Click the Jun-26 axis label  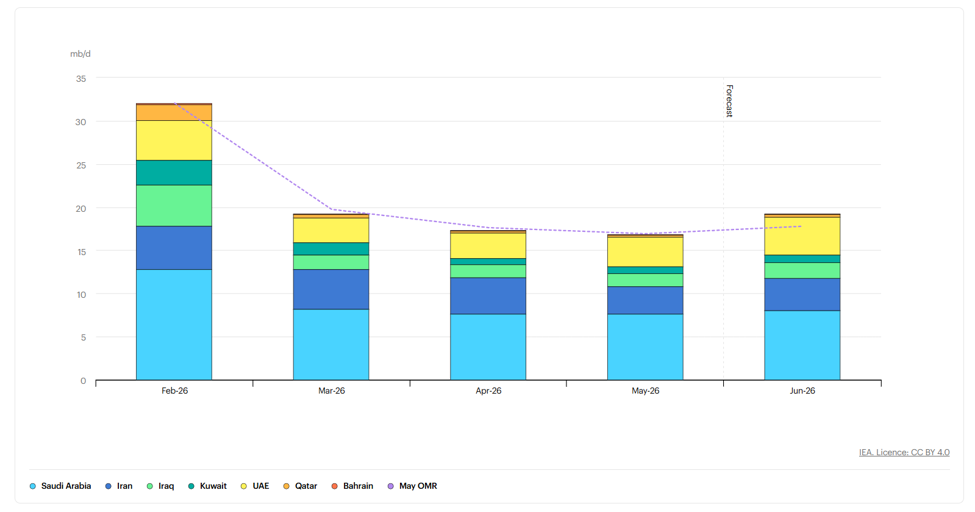pos(802,391)
